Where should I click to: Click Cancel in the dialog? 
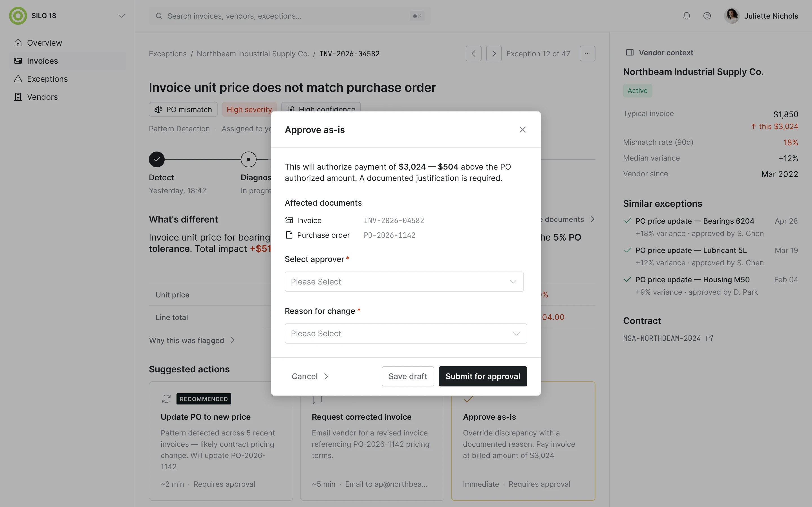click(310, 376)
